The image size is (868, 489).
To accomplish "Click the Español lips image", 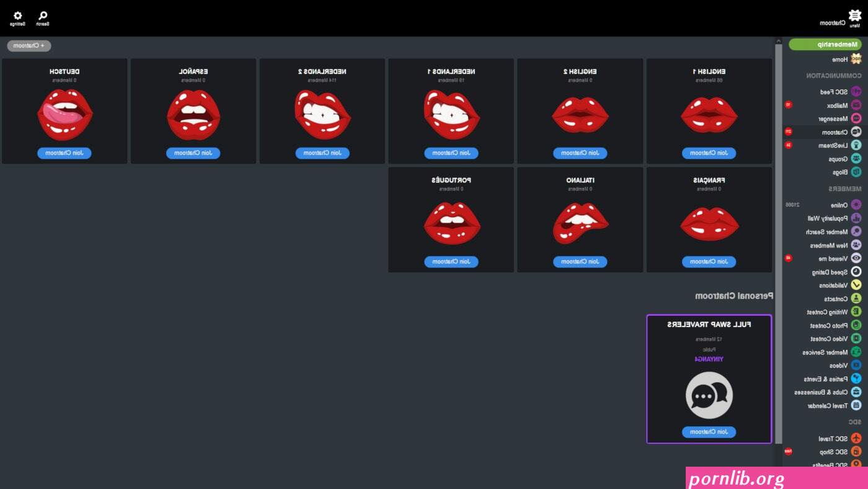I will point(193,115).
